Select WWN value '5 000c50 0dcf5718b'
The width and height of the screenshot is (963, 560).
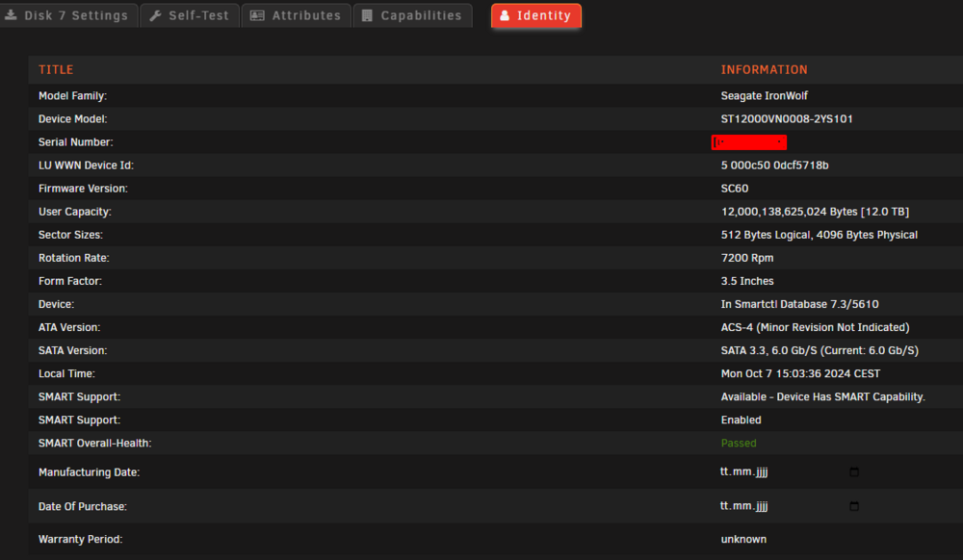(774, 165)
